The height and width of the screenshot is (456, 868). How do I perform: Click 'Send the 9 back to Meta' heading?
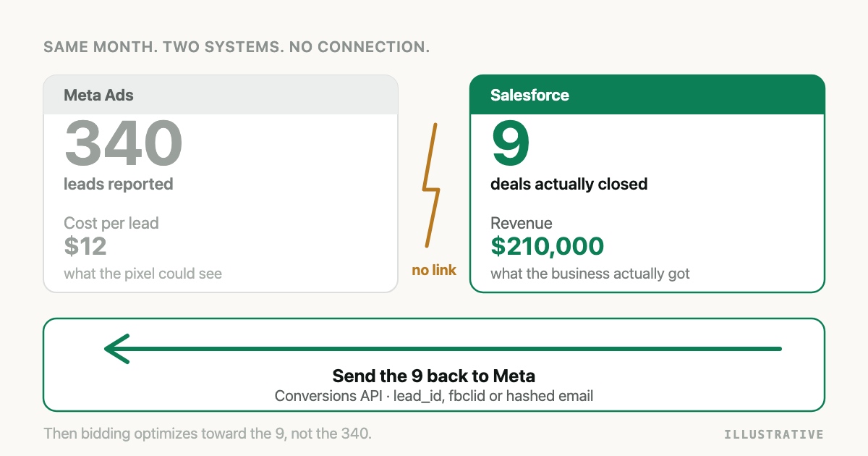434,376
